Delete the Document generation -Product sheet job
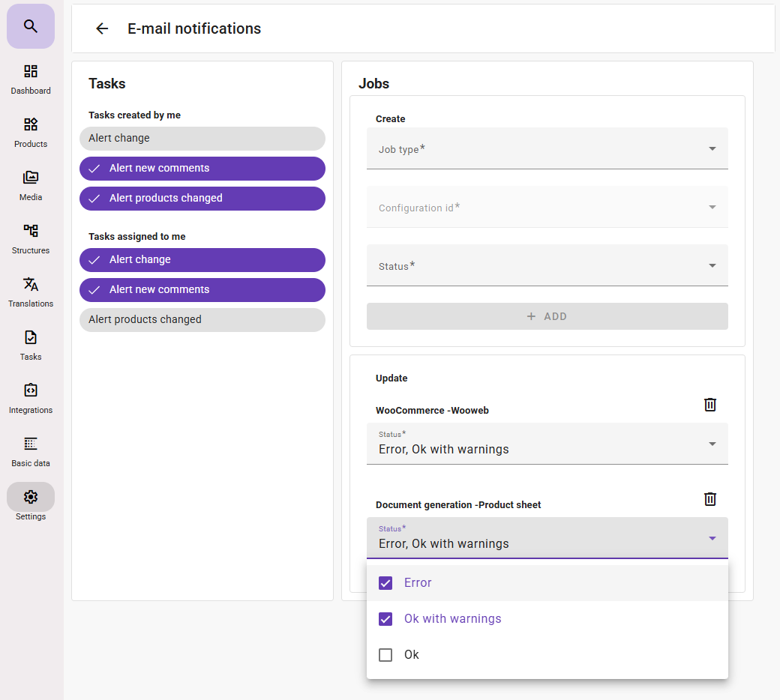The width and height of the screenshot is (780, 700). click(x=709, y=499)
